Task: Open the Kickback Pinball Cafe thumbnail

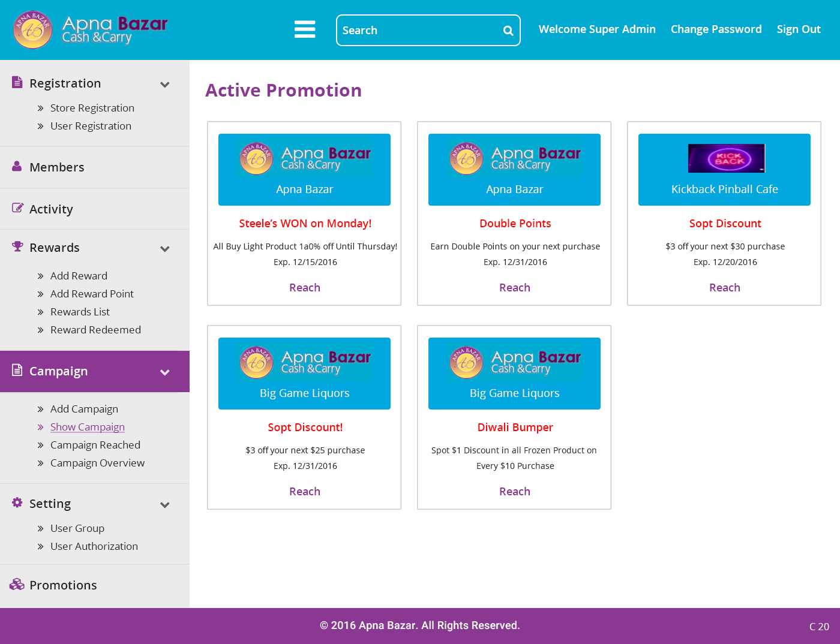Action: 726,158
